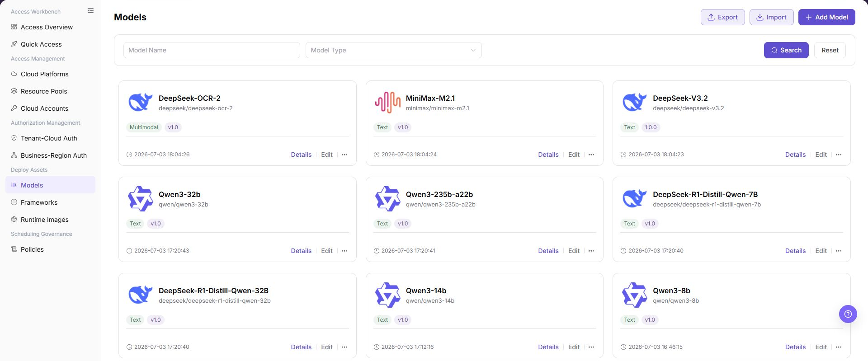
Task: Open more actions for Qwen3-14b
Action: 591,347
